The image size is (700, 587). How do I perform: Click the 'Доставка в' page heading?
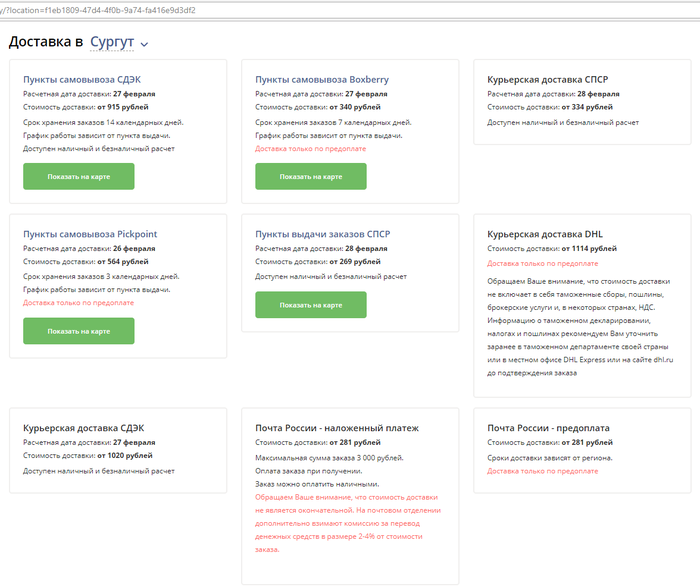[x=46, y=42]
